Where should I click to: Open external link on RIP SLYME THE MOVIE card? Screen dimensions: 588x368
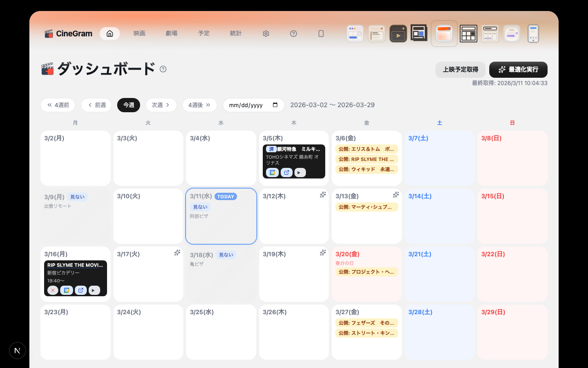pos(81,290)
